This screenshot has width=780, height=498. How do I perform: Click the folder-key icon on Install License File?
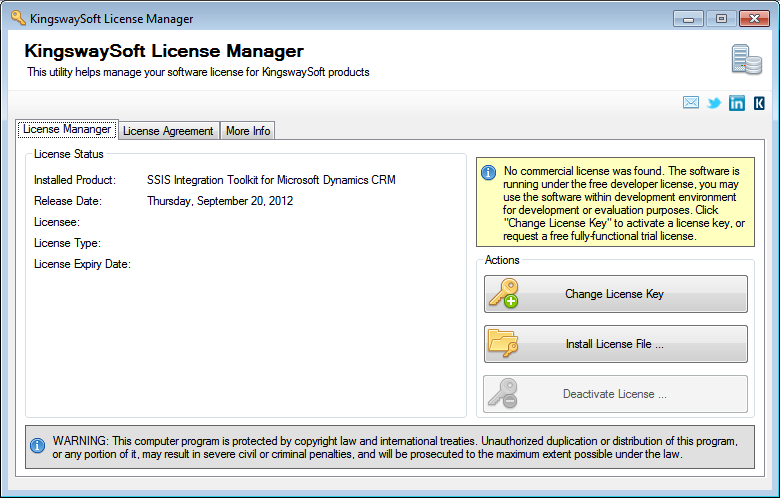(x=503, y=343)
